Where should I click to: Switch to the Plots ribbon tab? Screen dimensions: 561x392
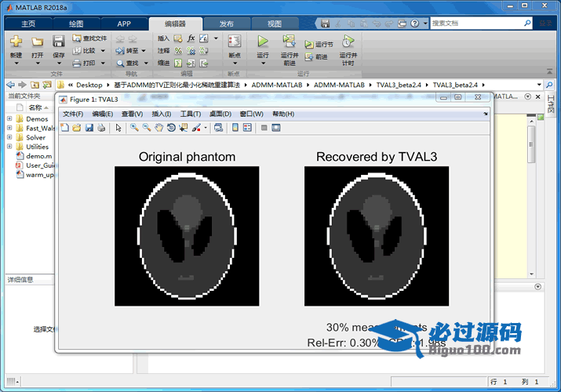[76, 24]
